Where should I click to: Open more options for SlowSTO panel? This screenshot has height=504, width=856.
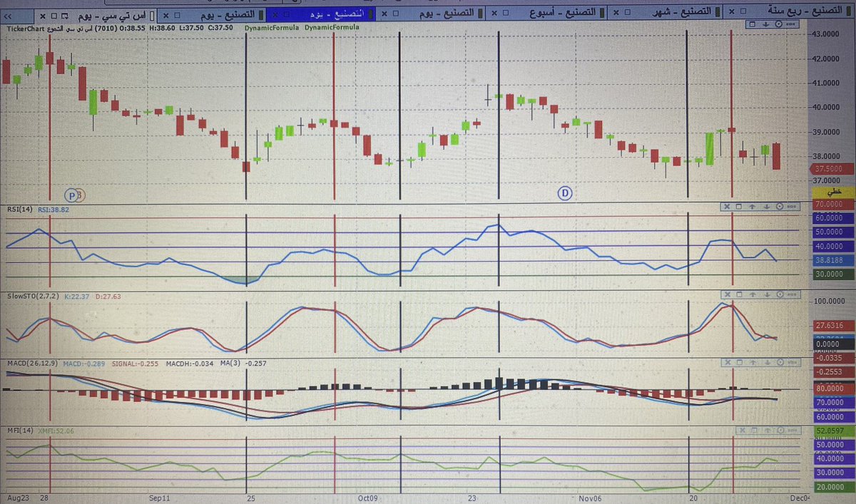pyautogui.click(x=792, y=294)
